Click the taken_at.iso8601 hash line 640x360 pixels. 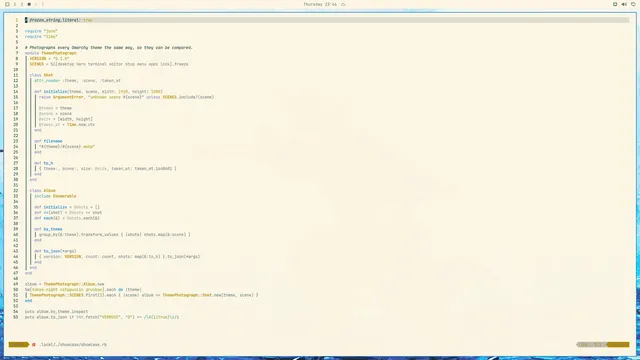point(108,169)
